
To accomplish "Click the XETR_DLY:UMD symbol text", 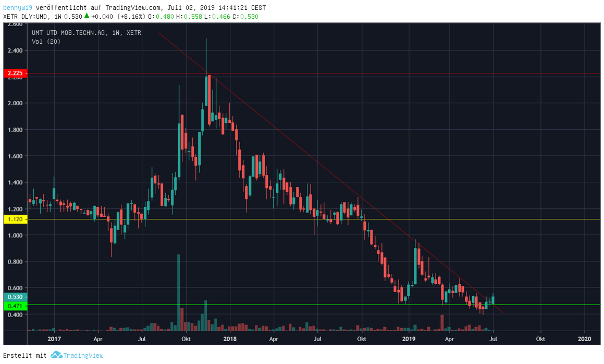I will pos(26,17).
